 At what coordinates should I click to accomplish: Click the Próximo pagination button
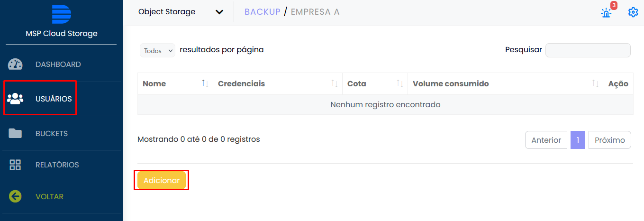click(x=609, y=140)
